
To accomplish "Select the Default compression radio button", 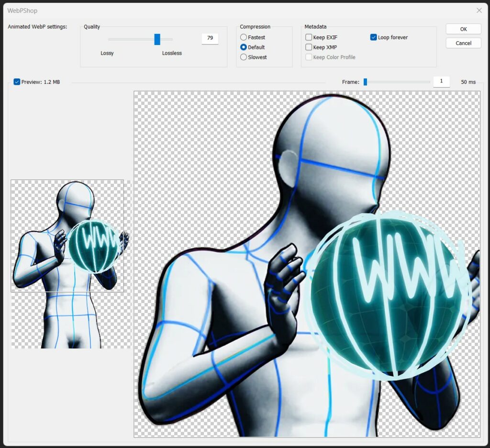I will pos(244,47).
